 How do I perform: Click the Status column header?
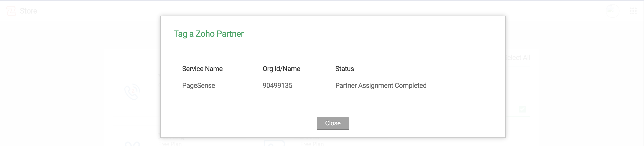[x=344, y=69]
